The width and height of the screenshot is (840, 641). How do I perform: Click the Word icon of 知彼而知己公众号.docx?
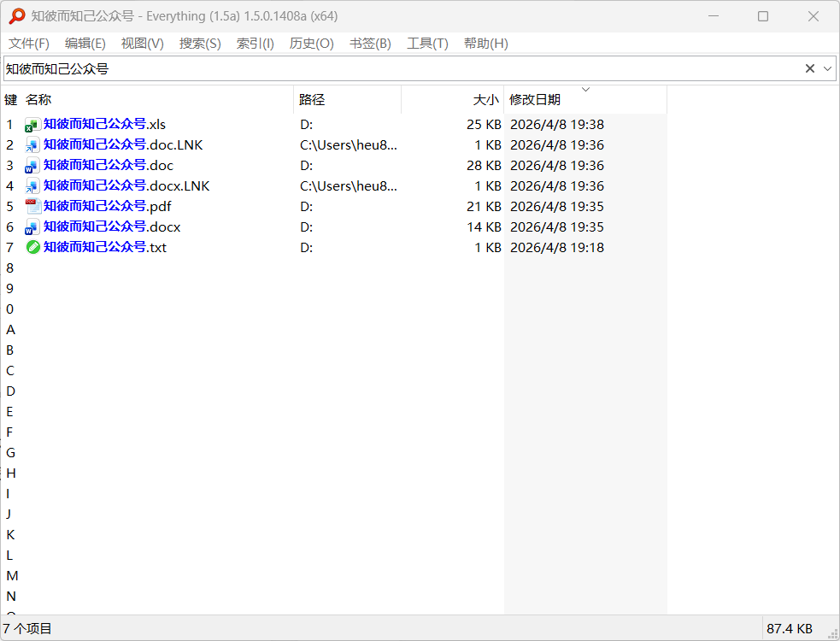pos(32,227)
